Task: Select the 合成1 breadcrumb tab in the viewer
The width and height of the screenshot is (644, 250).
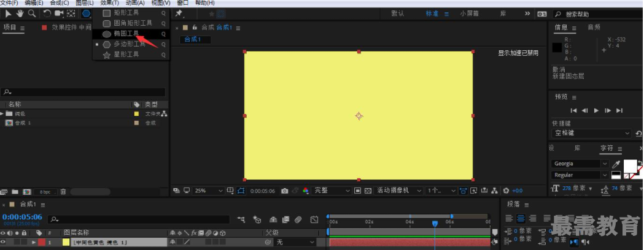Action: [195, 40]
